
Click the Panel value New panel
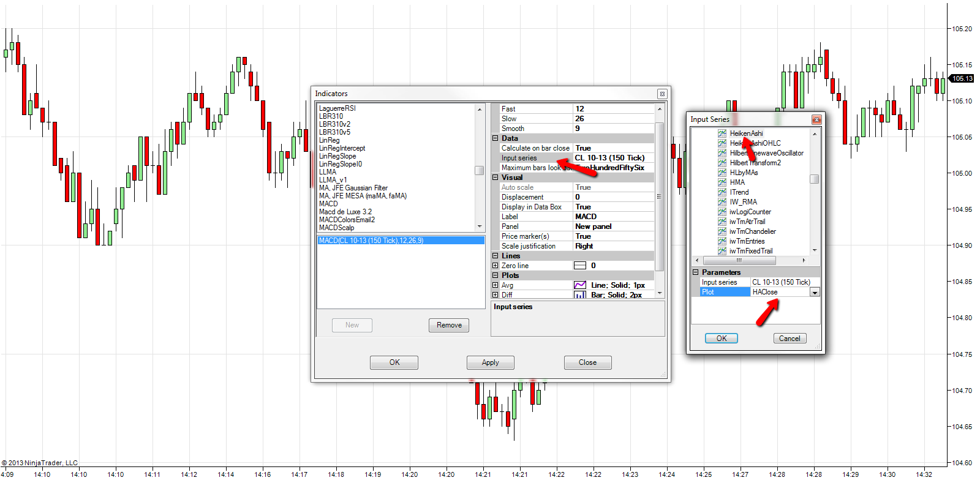click(614, 227)
